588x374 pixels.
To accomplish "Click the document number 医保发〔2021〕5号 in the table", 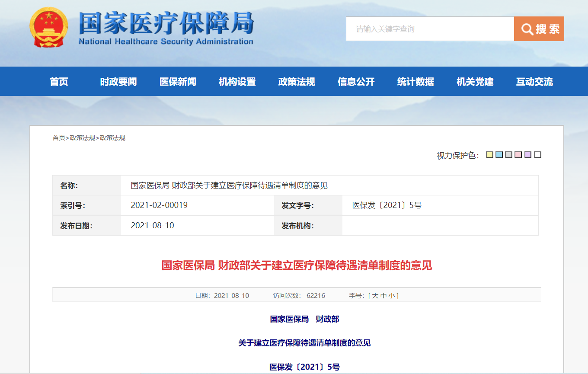I will point(387,205).
